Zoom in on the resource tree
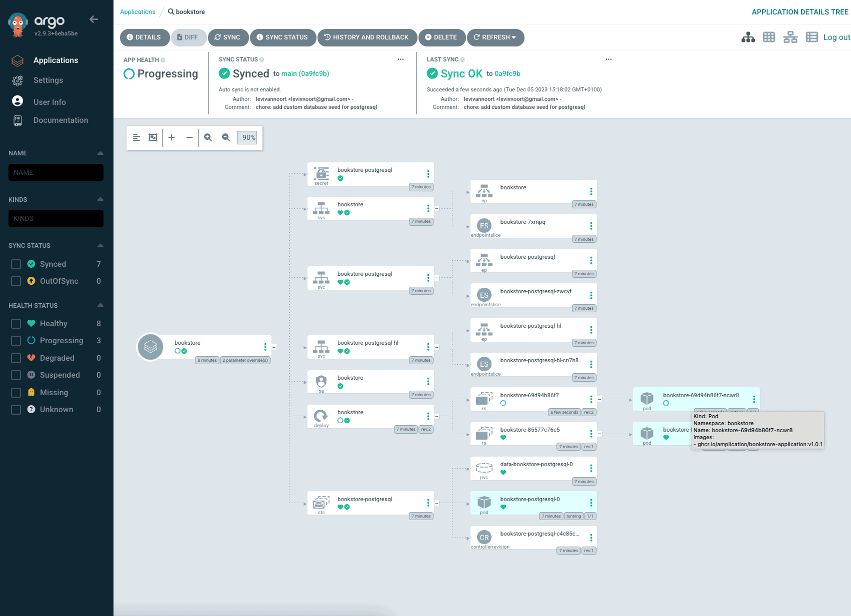Viewport: 851px width, 616px height. [x=208, y=137]
